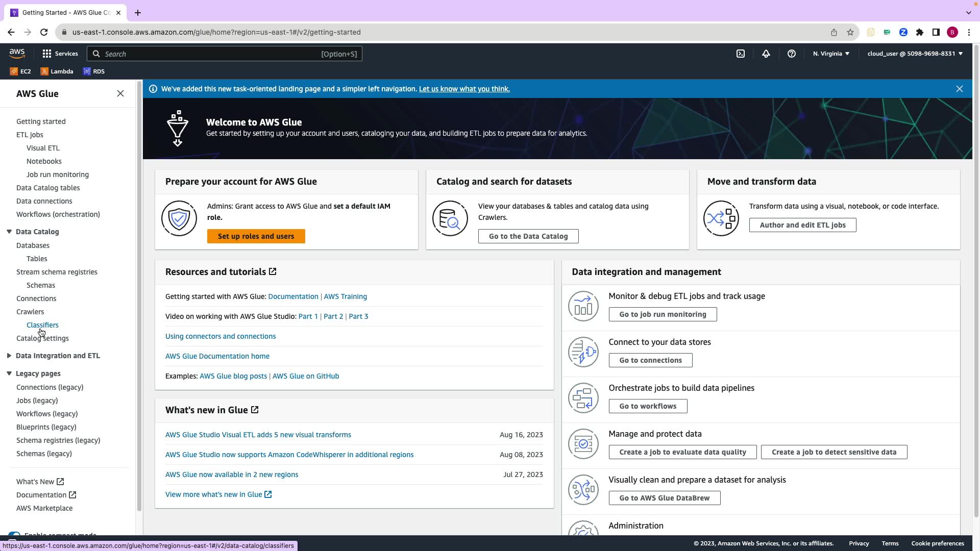This screenshot has width=980, height=551.
Task: Click Set up roles and users button
Action: 256,236
